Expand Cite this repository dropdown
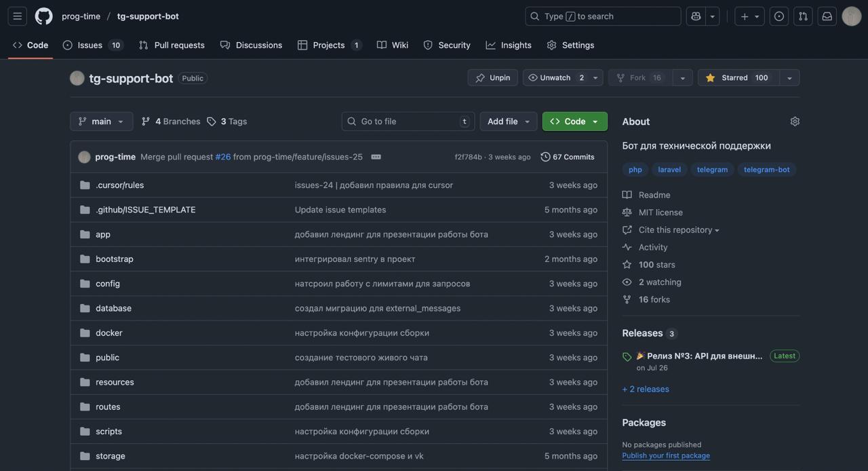The width and height of the screenshot is (868, 471). [x=671, y=230]
